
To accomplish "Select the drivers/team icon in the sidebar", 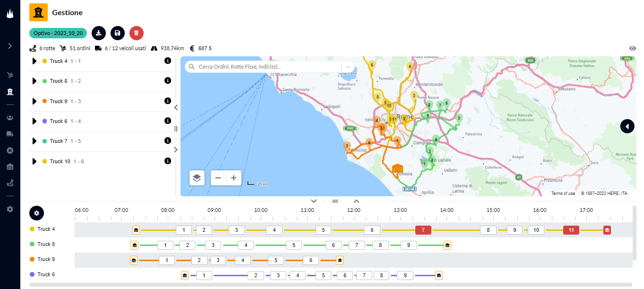I will pyautogui.click(x=10, y=117).
